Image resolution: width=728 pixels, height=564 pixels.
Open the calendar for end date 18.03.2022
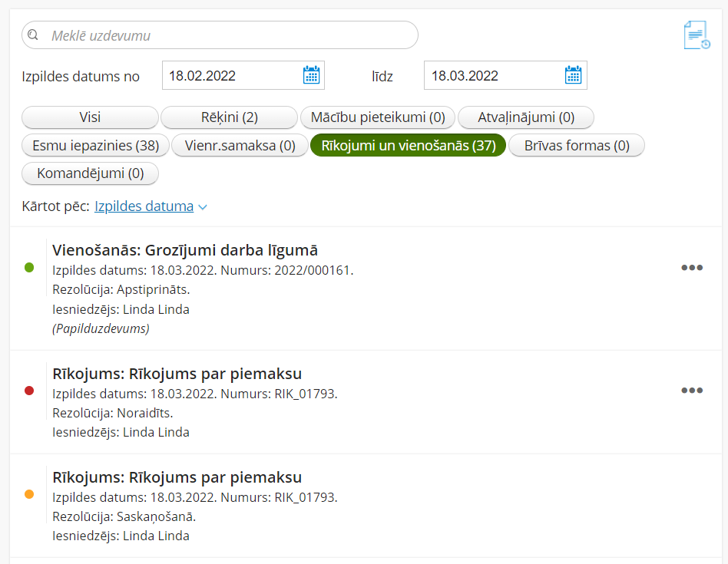[574, 74]
